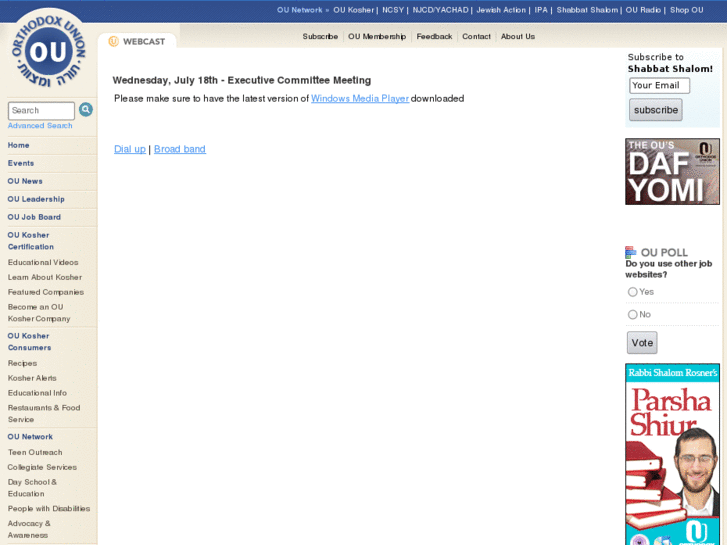Open Educational Videos link
Screen dimensions: 727x545
43,263
